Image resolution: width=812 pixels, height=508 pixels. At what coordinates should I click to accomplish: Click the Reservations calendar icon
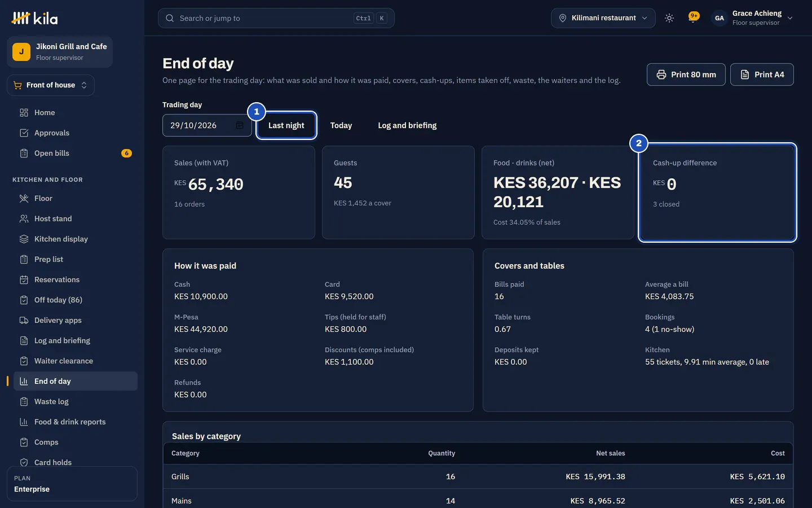point(24,280)
